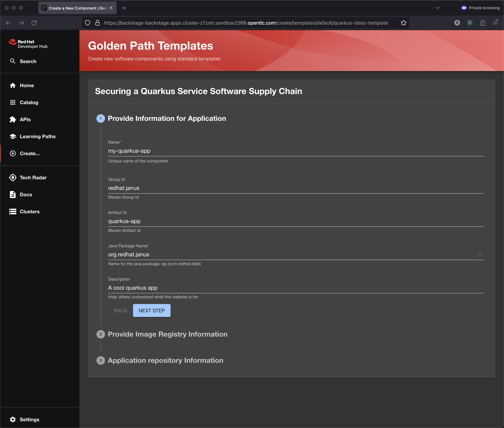Screen dimensions: 504x428
Task: Bookmark page with star icon
Action: 403,23
